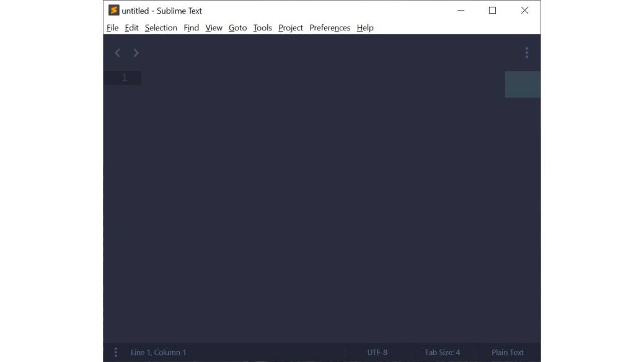
Task: Open the Preferences menu
Action: click(x=330, y=28)
